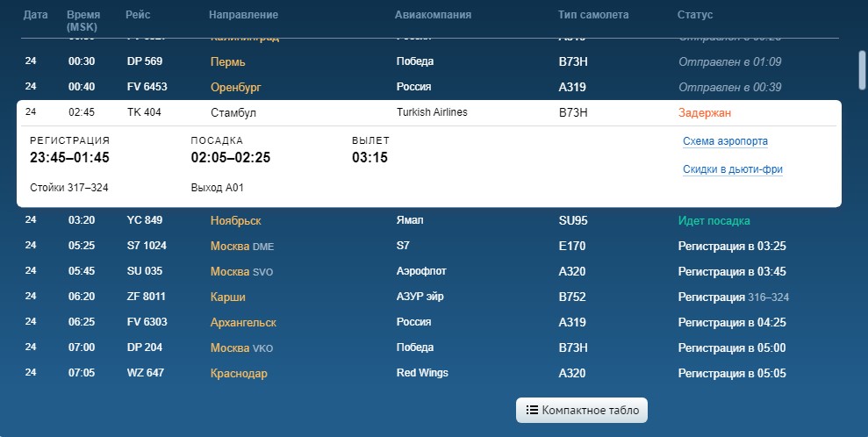The height and width of the screenshot is (437, 868).
Task: Open the Скидки в дьюти-фри link
Action: click(732, 169)
